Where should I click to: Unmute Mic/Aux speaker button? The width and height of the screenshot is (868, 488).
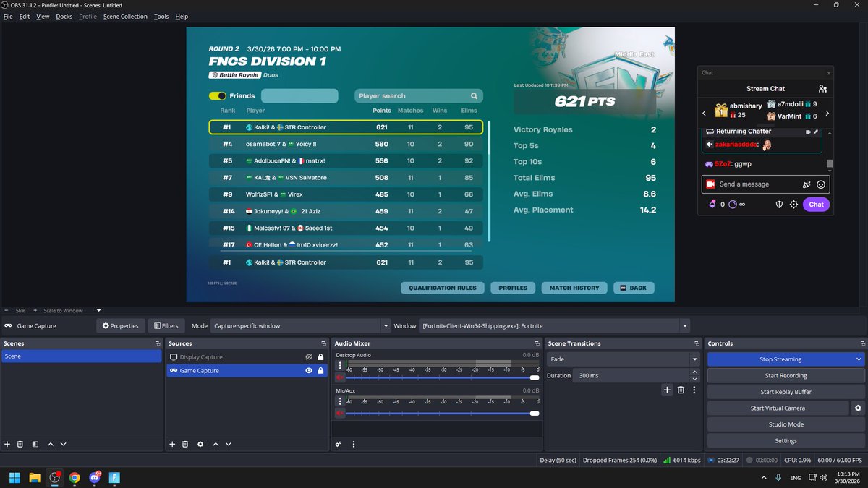click(340, 413)
